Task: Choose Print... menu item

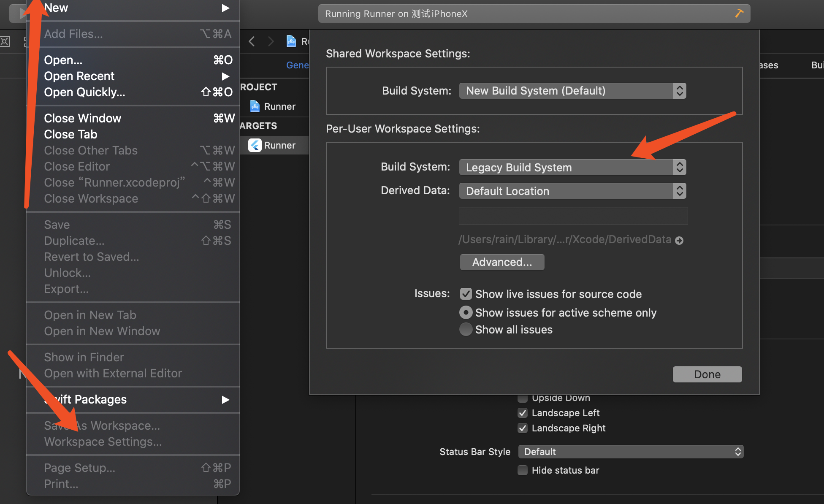Action: click(133, 484)
